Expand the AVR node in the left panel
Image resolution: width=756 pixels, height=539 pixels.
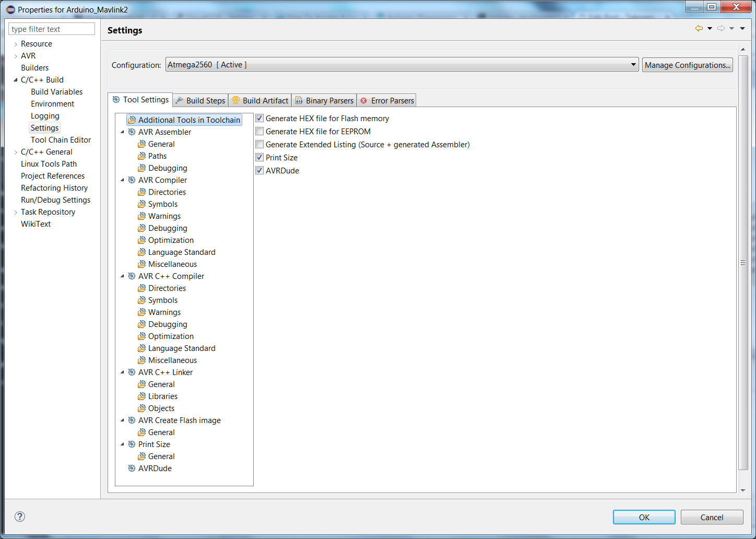click(16, 56)
